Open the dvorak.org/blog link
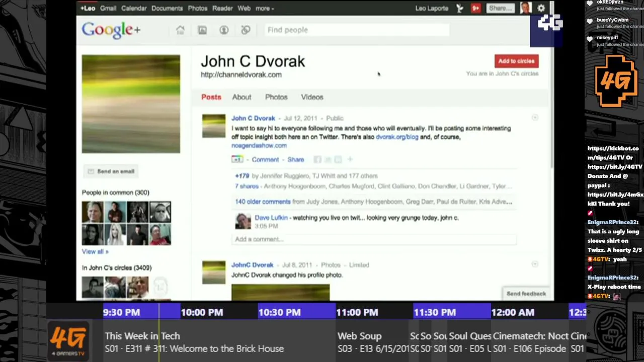This screenshot has height=362, width=644. point(397,137)
